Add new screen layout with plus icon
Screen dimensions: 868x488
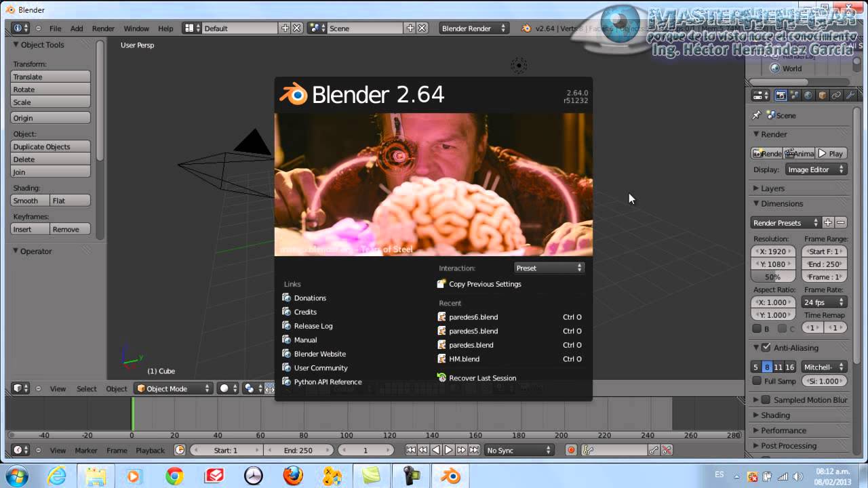[285, 28]
